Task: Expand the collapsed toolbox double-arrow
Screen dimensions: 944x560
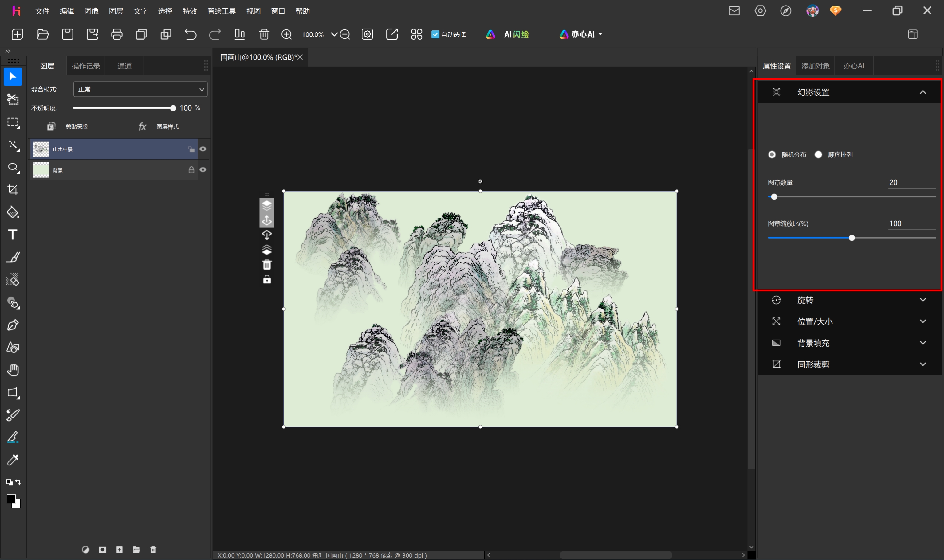Action: [x=8, y=51]
